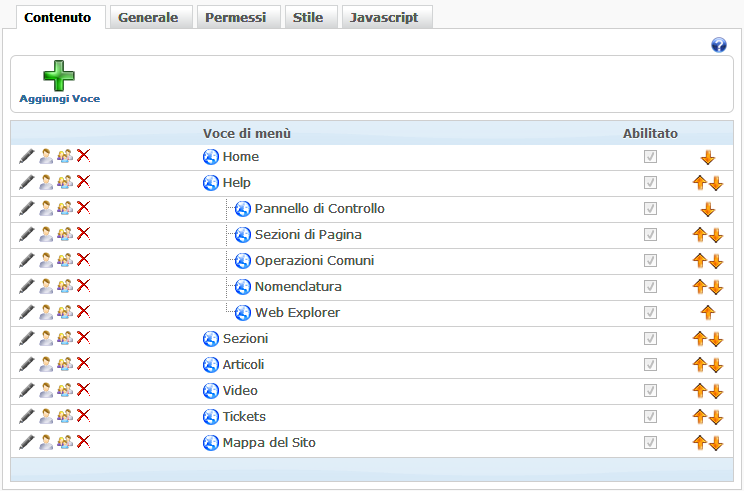Toggle Abilitato checkbox for Sezioni di Pagina
Viewport: 744px width, 491px height.
tap(650, 234)
